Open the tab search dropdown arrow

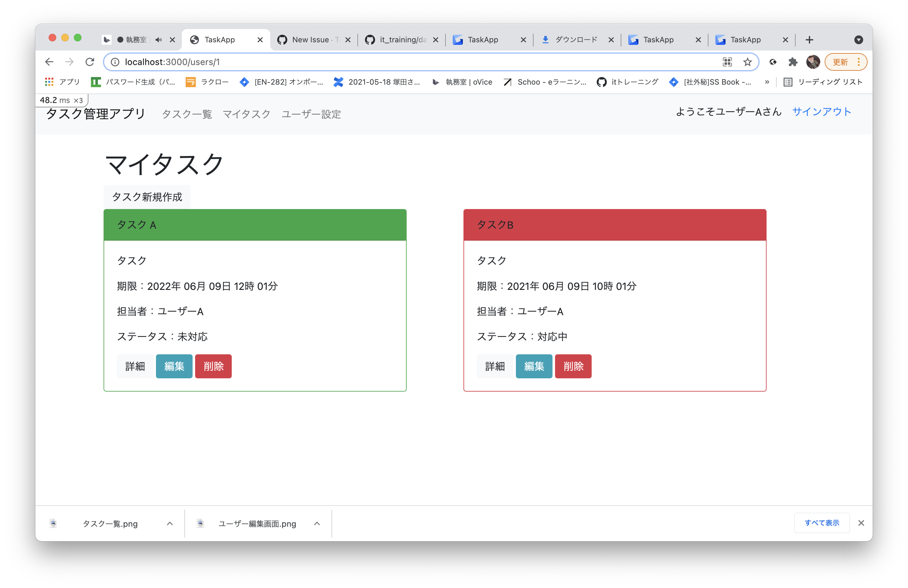(858, 40)
